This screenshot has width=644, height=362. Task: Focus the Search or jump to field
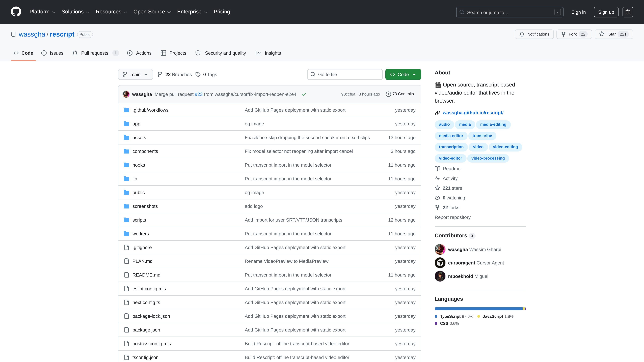[509, 12]
